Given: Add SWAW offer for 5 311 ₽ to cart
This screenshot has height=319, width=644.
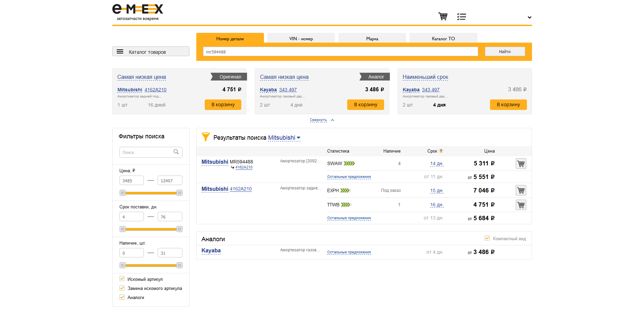Looking at the screenshot, I should click(521, 163).
